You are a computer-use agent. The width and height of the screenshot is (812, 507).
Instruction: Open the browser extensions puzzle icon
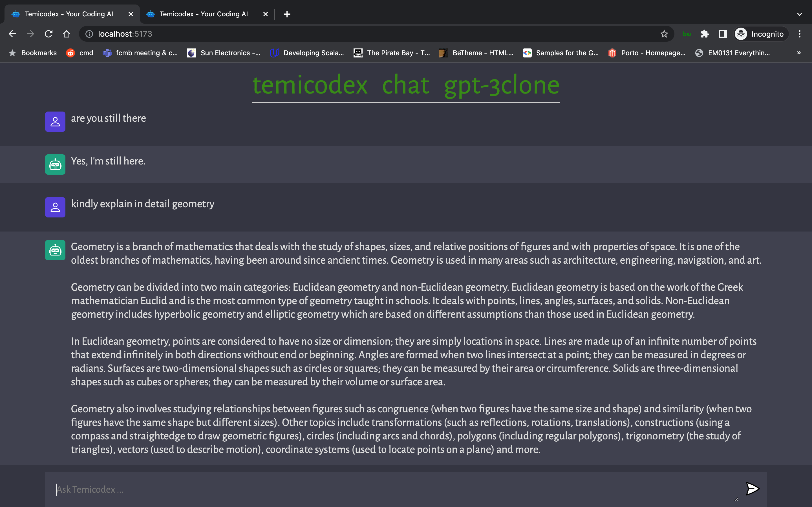point(705,34)
